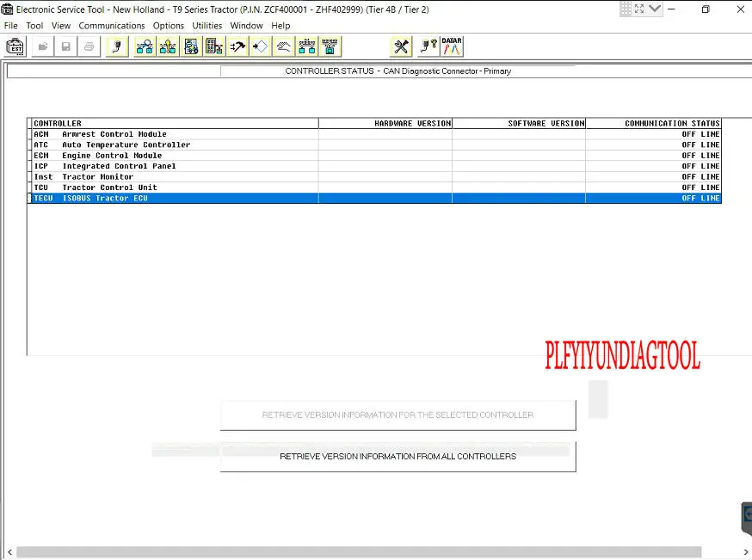Click the arrow into diamond icon
This screenshot has width=752, height=560.
(x=260, y=47)
